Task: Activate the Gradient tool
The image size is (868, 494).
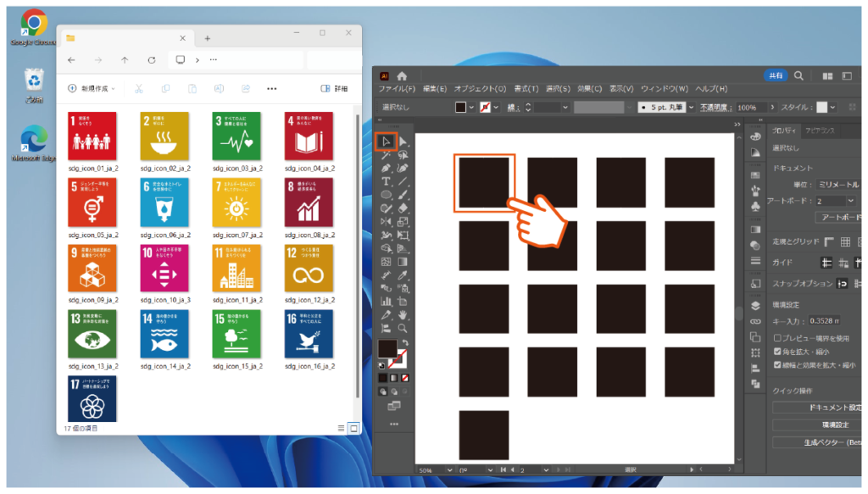Action: 403,262
